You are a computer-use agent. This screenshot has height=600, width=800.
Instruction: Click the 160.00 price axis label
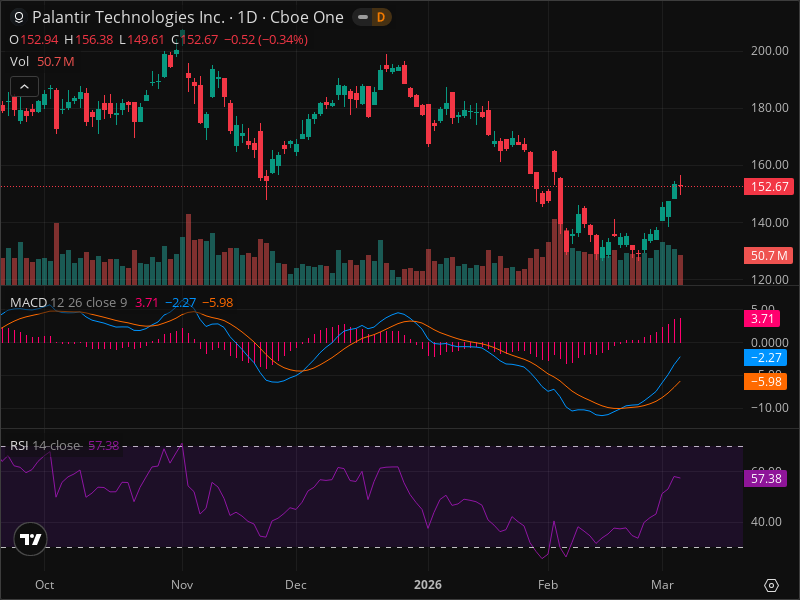[x=769, y=165]
